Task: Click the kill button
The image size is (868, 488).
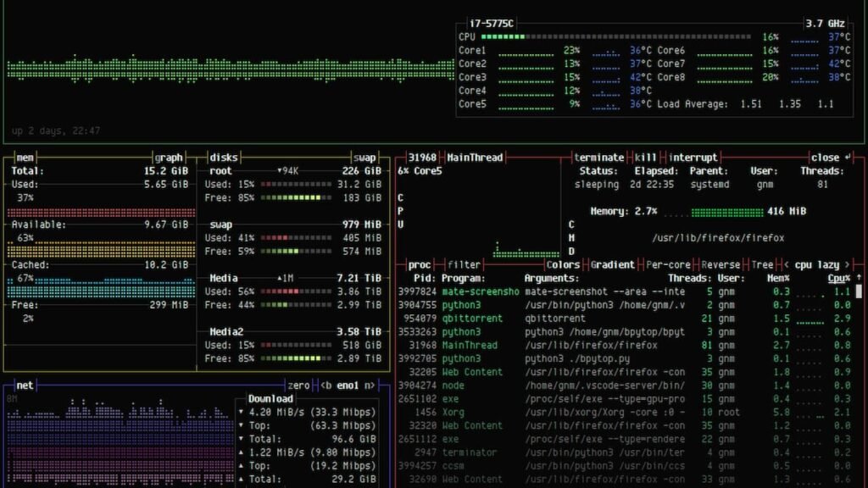Action: pos(646,158)
